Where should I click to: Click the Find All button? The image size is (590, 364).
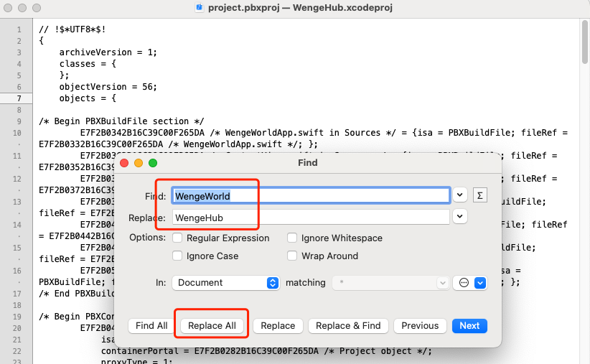151,325
